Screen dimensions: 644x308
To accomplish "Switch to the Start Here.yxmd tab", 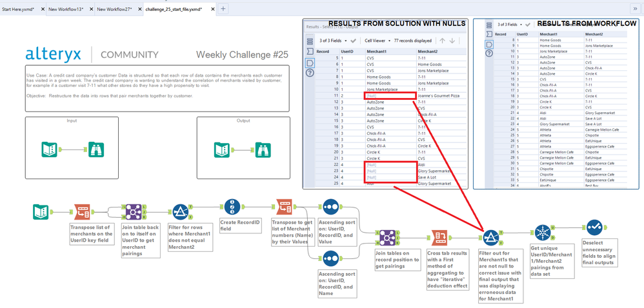I will pos(19,9).
